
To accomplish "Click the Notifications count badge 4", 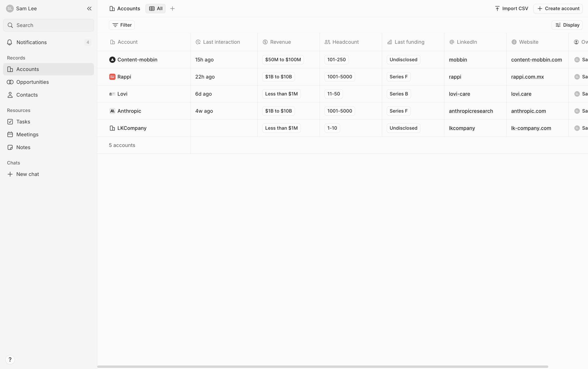I will pyautogui.click(x=88, y=42).
